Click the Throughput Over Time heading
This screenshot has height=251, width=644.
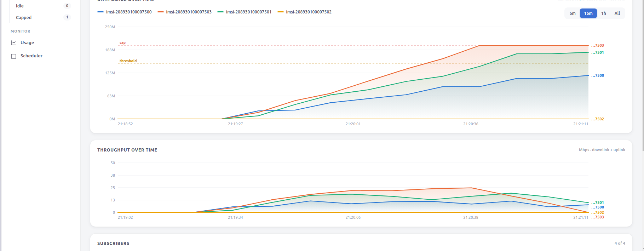click(127, 150)
